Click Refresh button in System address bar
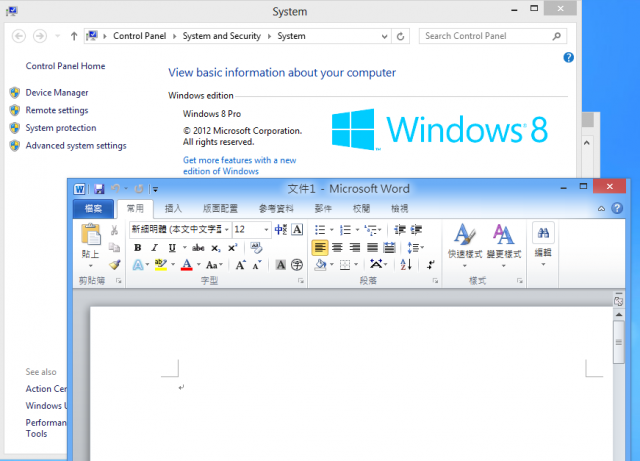 [400, 36]
